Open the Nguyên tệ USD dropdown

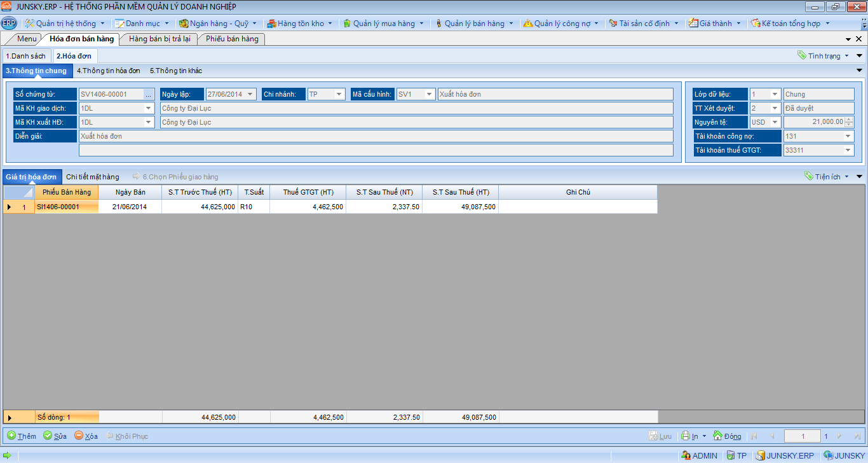[x=775, y=122]
